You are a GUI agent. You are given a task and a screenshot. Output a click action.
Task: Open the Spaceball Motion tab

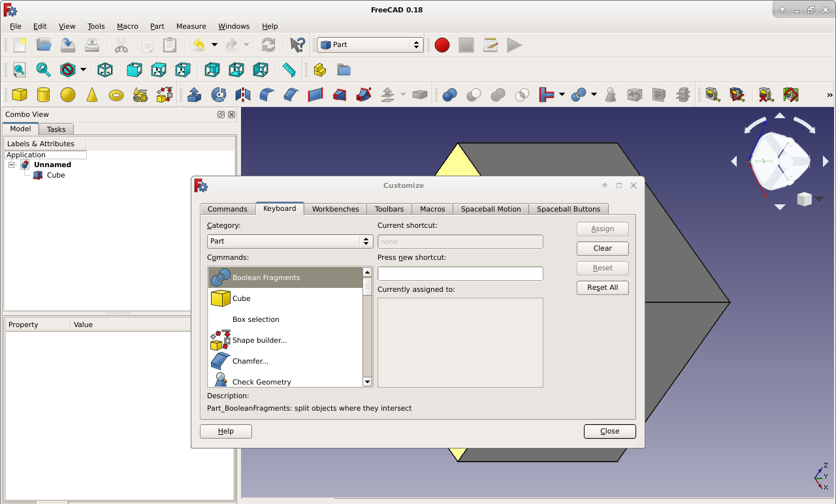coord(490,209)
